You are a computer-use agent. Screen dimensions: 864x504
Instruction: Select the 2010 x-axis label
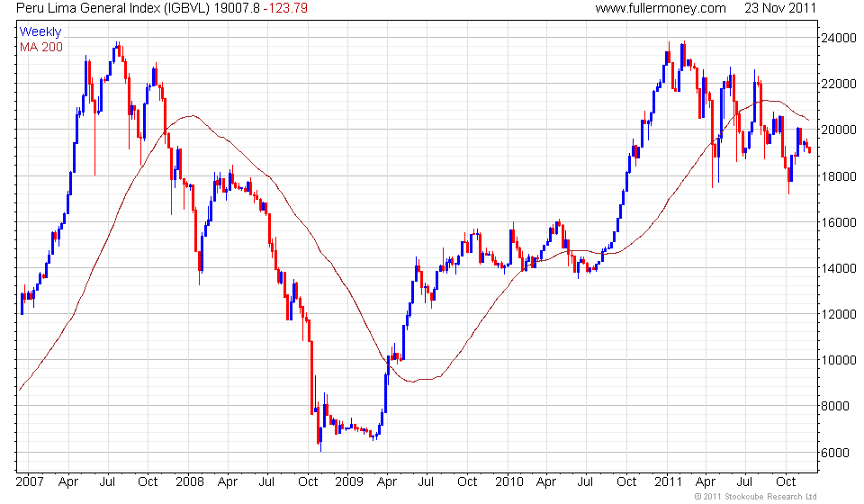[x=509, y=482]
